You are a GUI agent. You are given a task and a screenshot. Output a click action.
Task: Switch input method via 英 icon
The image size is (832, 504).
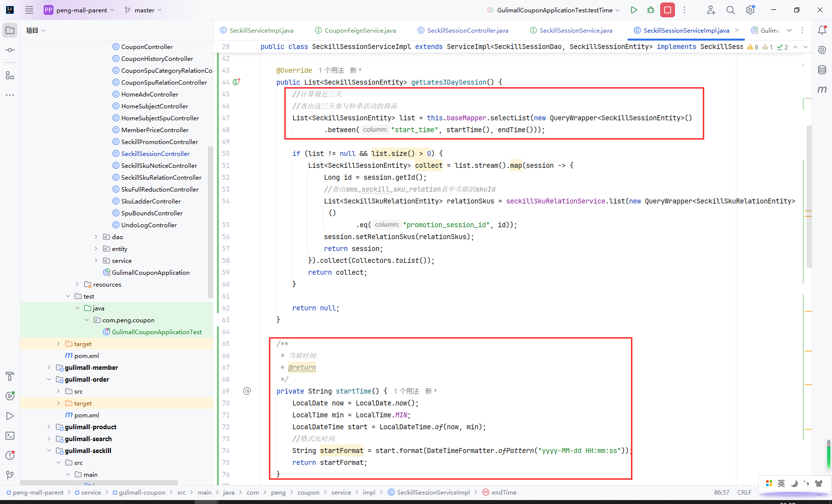pyautogui.click(x=781, y=484)
